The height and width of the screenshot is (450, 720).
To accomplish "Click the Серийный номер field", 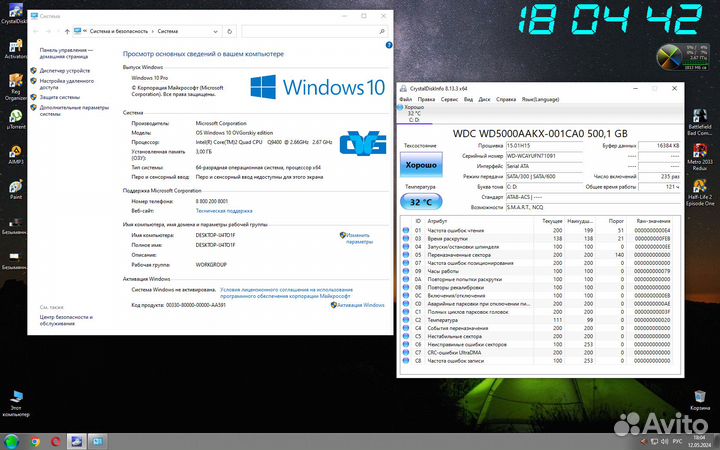I will [544, 156].
